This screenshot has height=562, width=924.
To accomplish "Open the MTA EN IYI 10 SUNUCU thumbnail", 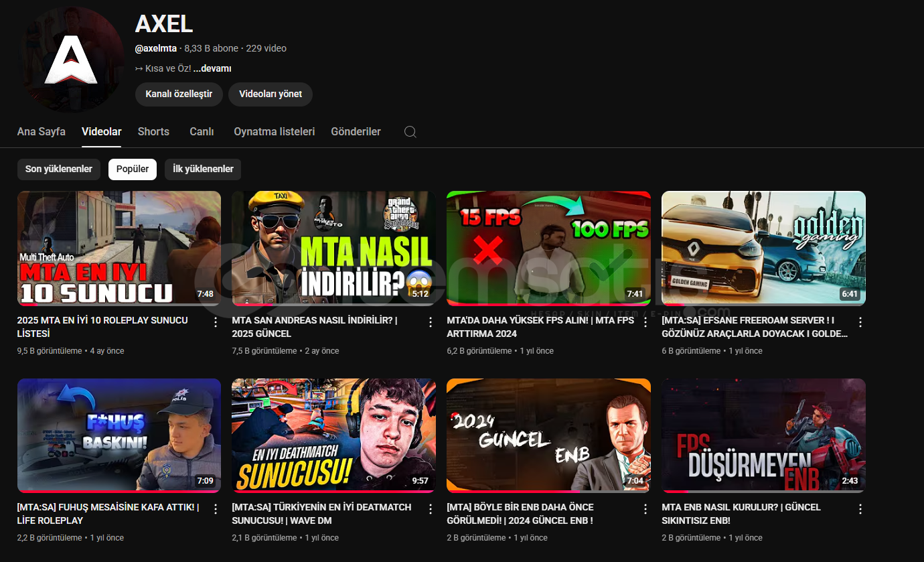I will 119,249.
